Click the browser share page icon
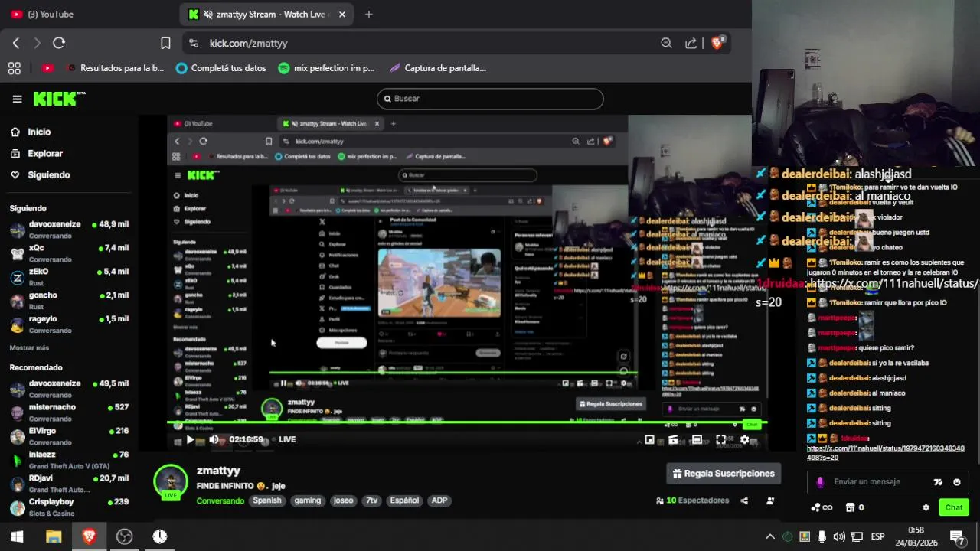 (x=691, y=43)
